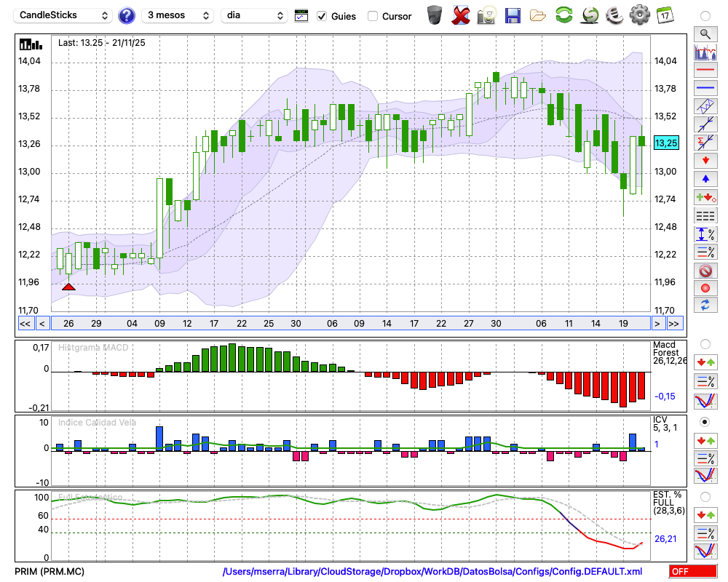The width and height of the screenshot is (728, 582).
Task: Click Estocástico panel red-green arrows icon
Action: click(705, 515)
